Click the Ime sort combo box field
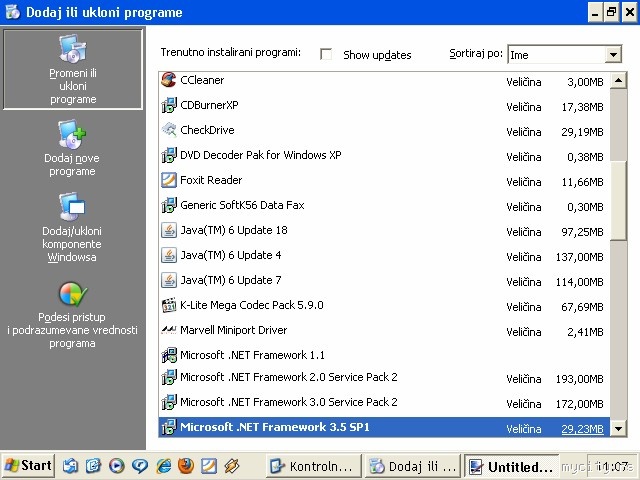 (564, 55)
